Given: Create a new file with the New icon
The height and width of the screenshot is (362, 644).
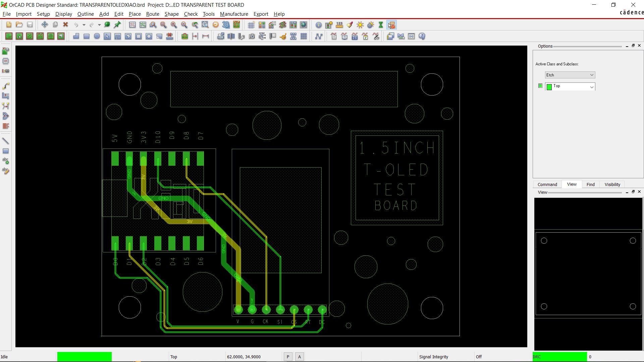Looking at the screenshot, I should (x=9, y=25).
